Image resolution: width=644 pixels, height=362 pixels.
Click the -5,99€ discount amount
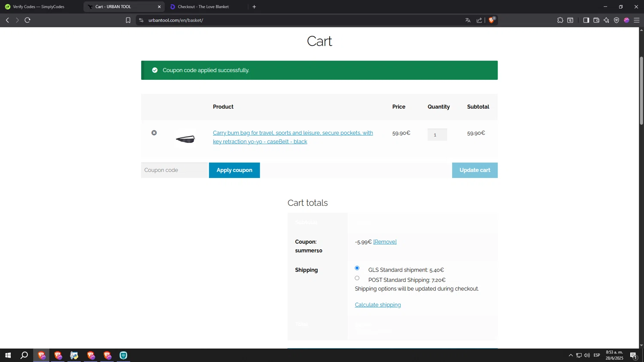click(363, 242)
